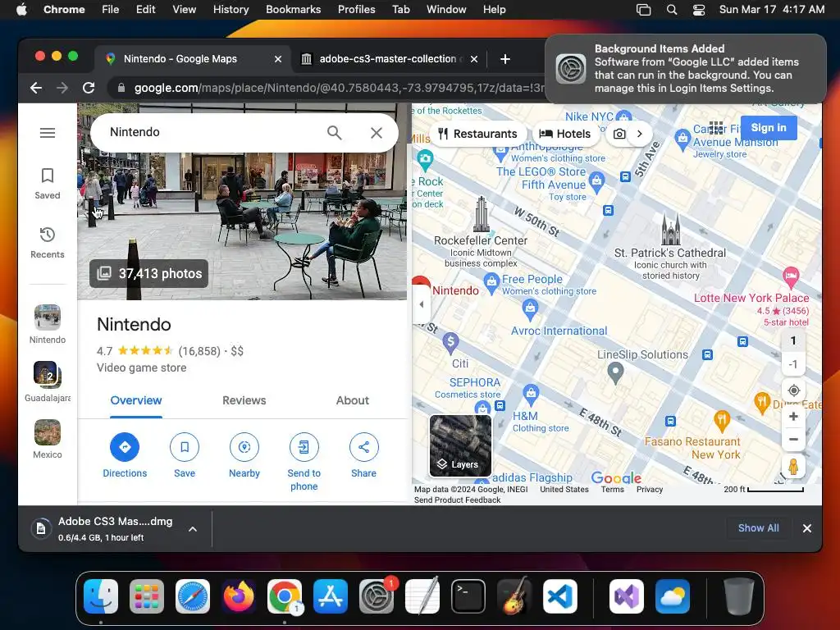The image size is (840, 630).
Task: Click the show your location icon
Action: tap(794, 390)
